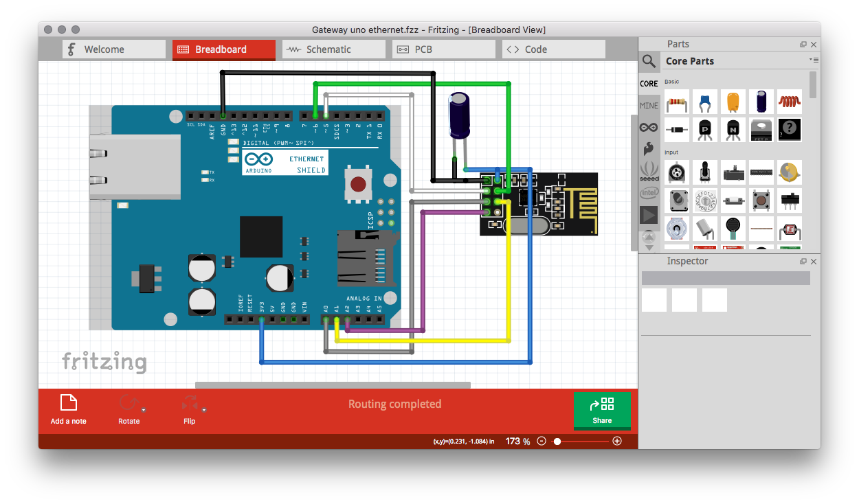Select the CORE parts bin
Screen dimensions: 859x504
pyautogui.click(x=649, y=84)
